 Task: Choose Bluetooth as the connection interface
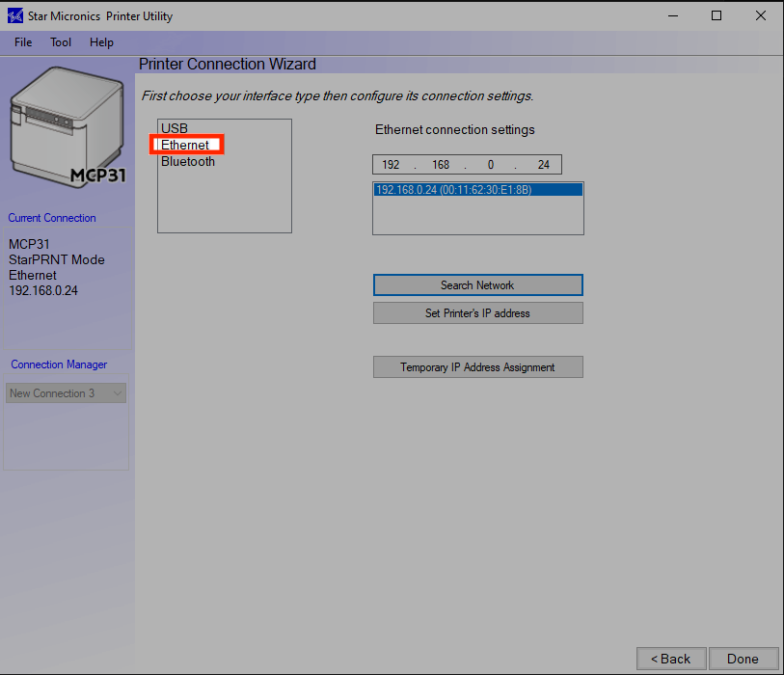[x=188, y=161]
